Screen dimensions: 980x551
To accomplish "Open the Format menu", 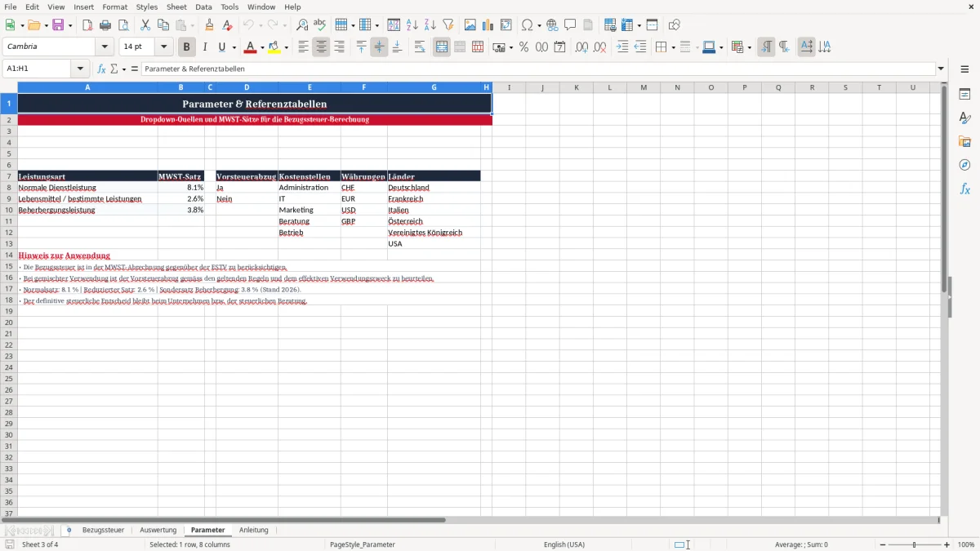I will [x=115, y=7].
